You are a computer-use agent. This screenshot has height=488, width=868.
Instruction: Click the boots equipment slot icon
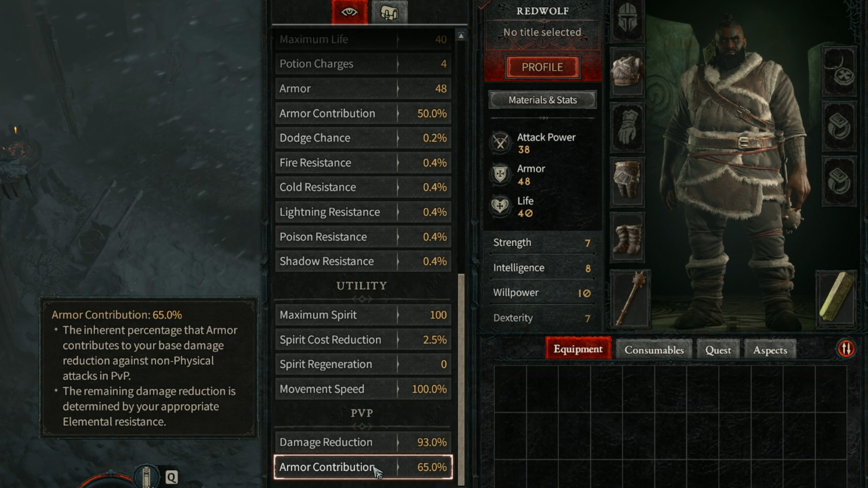(x=627, y=238)
